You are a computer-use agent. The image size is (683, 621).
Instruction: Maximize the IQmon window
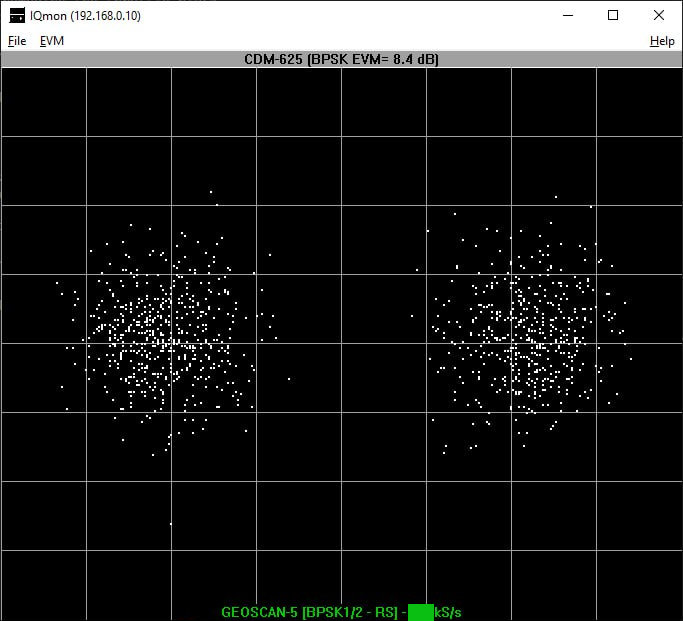point(613,15)
